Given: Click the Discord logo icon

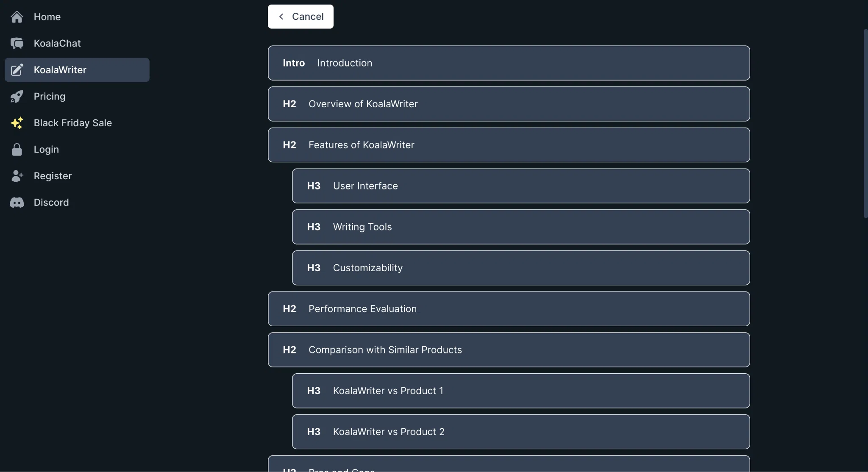Looking at the screenshot, I should (17, 203).
